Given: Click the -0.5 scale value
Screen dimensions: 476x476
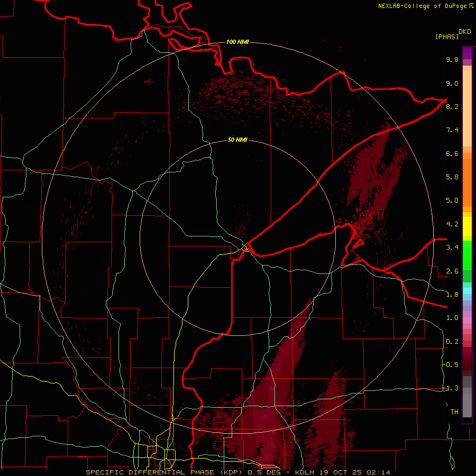Looking at the screenshot, I should point(451,365).
